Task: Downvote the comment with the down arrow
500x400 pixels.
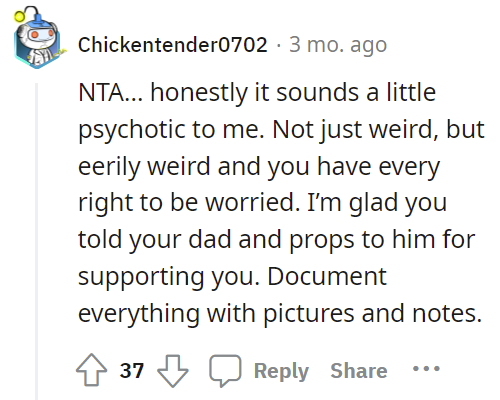Action: pos(173,371)
